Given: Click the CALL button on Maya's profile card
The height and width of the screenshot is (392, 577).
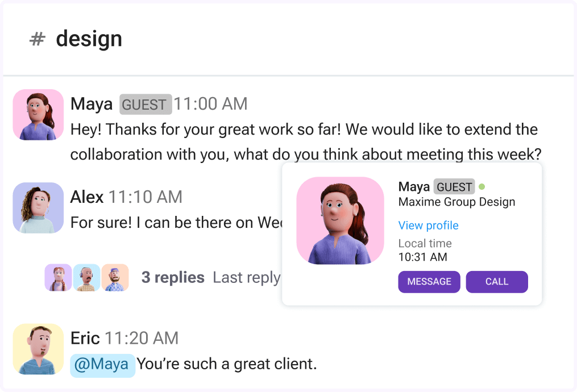Looking at the screenshot, I should (x=496, y=282).
